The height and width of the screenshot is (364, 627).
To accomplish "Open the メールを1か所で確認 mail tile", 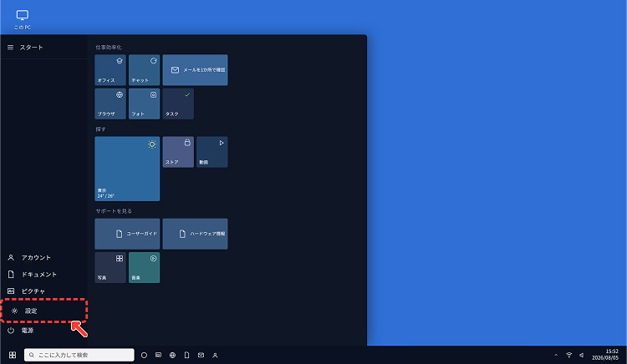I will [x=195, y=70].
